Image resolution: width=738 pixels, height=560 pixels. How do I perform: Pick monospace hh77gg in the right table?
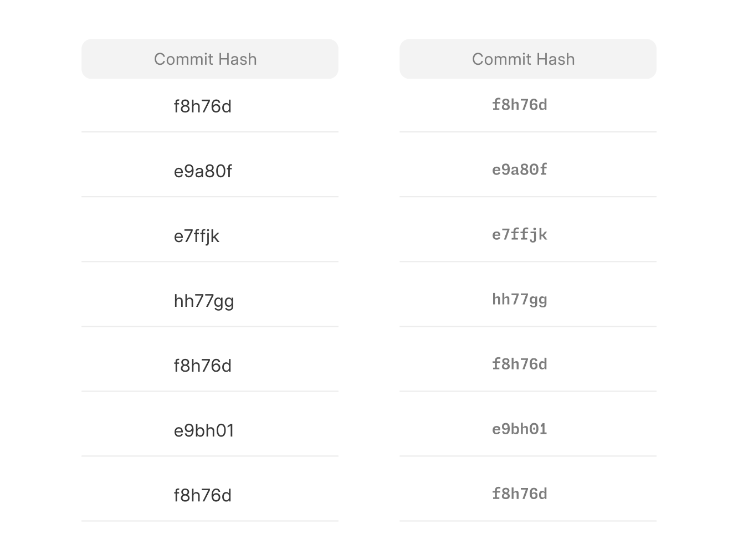coord(519,299)
